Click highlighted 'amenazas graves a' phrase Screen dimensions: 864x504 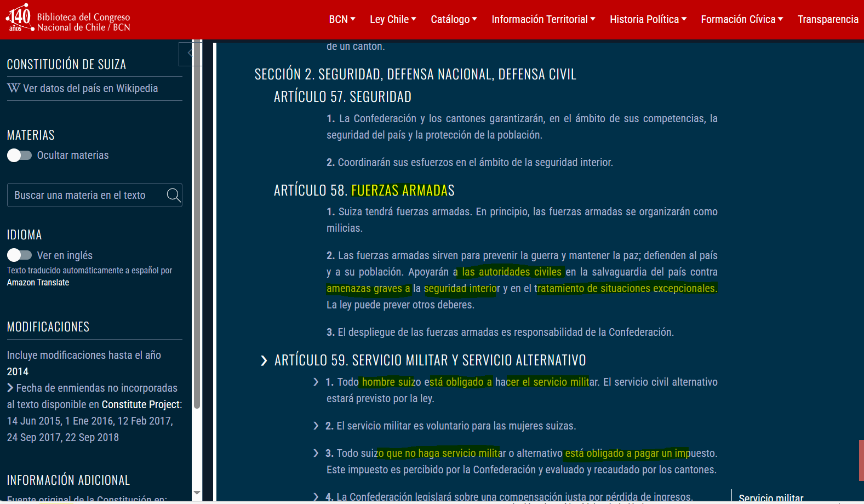(x=368, y=288)
